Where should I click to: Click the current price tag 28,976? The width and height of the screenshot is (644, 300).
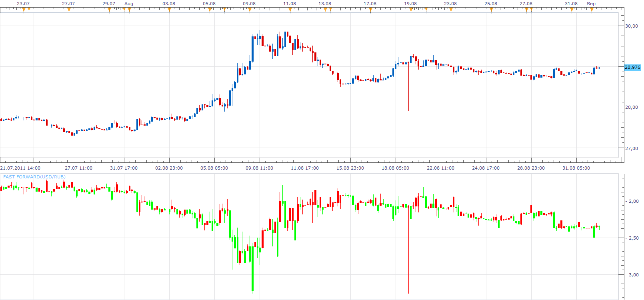pyautogui.click(x=632, y=67)
